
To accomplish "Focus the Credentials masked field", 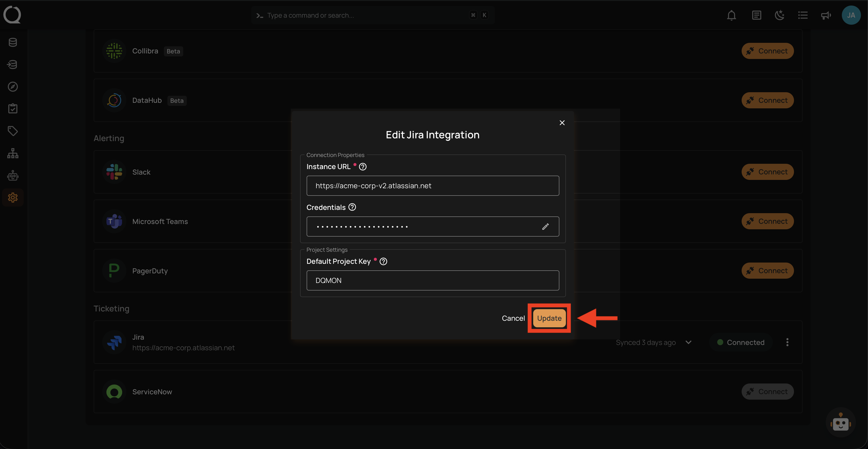I will (433, 227).
